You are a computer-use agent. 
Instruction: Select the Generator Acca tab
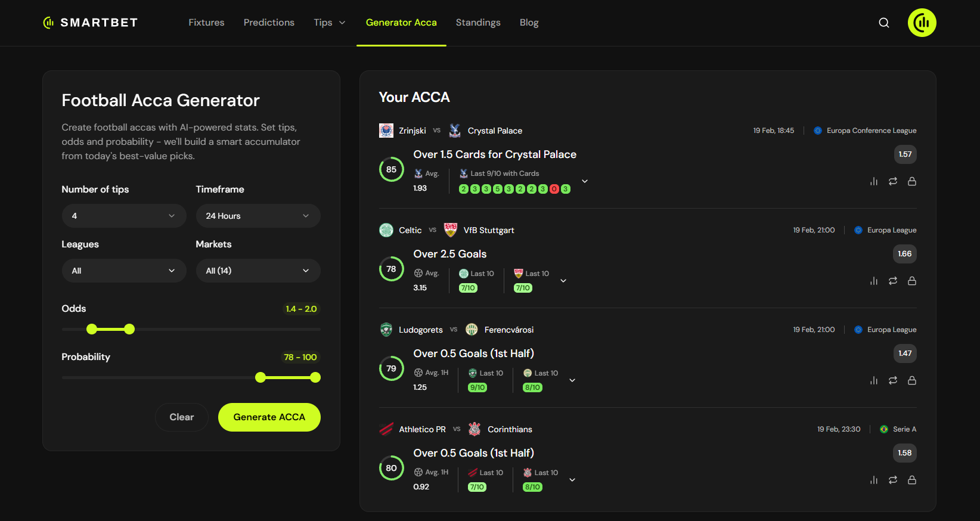[401, 23]
